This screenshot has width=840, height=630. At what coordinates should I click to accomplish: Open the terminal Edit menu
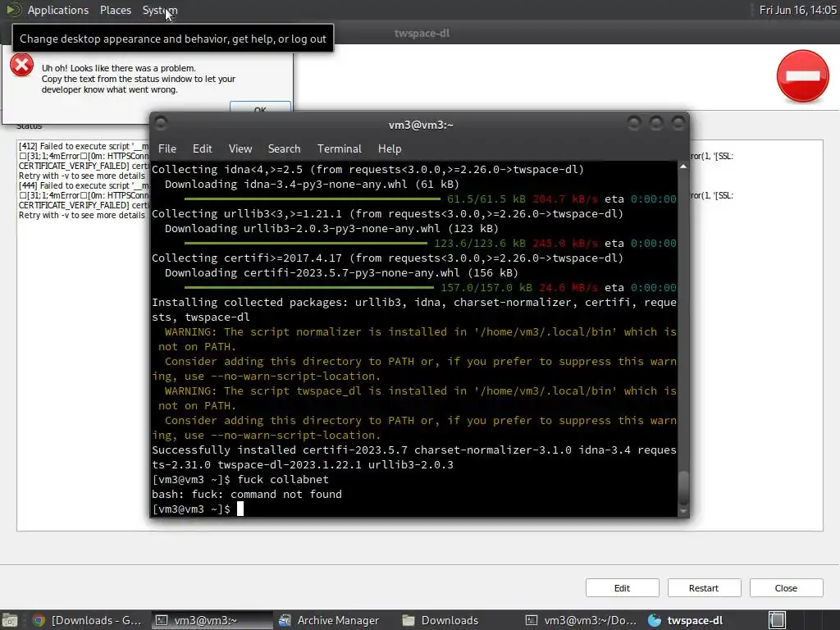[202, 149]
